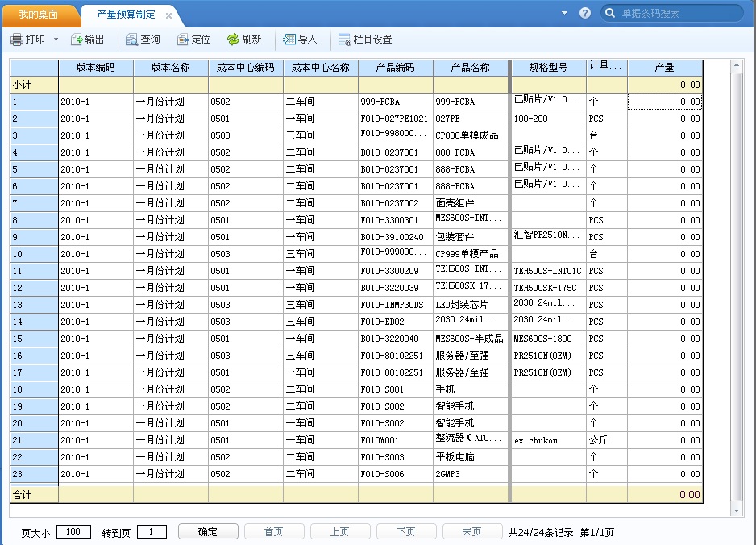The height and width of the screenshot is (545, 756).
Task: Click product code F010-S006
Action: (x=382, y=474)
